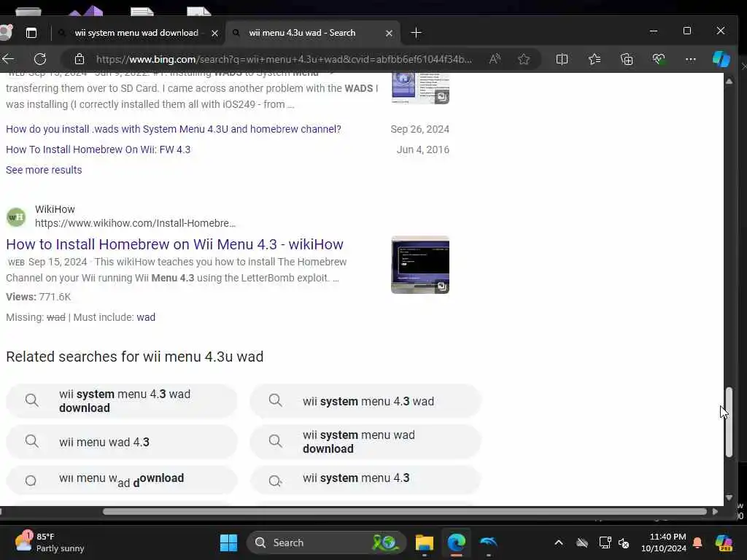
Task: Switch to 'wii system menu wad download' tab
Action: (x=136, y=33)
